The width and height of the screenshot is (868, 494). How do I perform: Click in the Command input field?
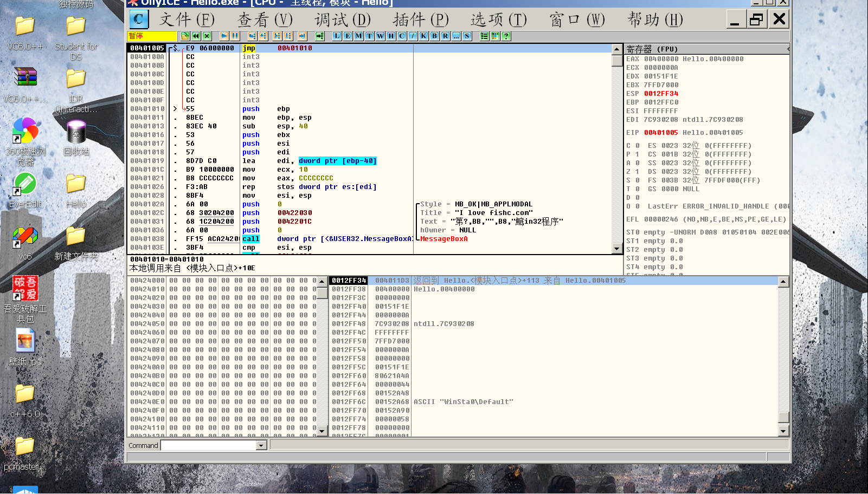pos(208,445)
